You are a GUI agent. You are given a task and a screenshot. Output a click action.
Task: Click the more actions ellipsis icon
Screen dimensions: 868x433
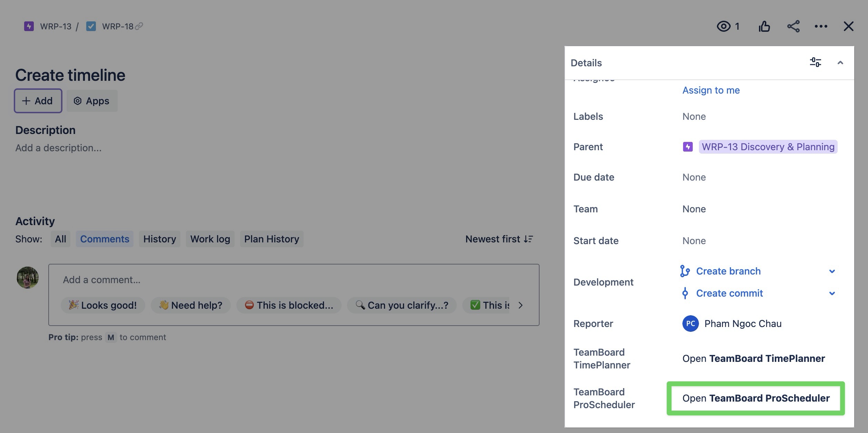(x=821, y=26)
